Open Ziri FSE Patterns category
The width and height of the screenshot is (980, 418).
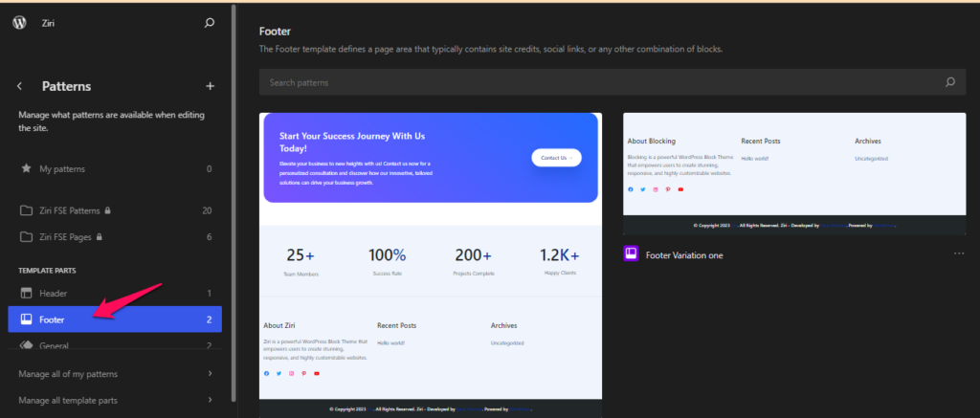pos(115,210)
